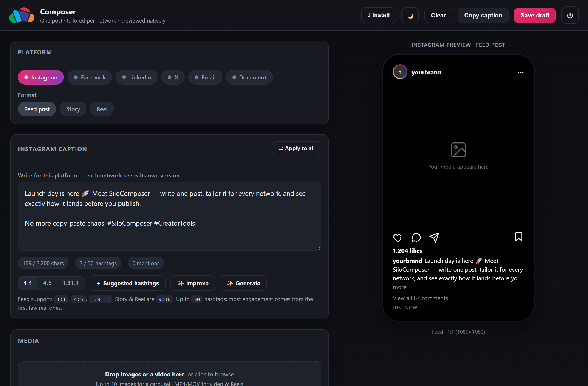Select the Instagram platform
The height and width of the screenshot is (386, 588).
(x=41, y=77)
